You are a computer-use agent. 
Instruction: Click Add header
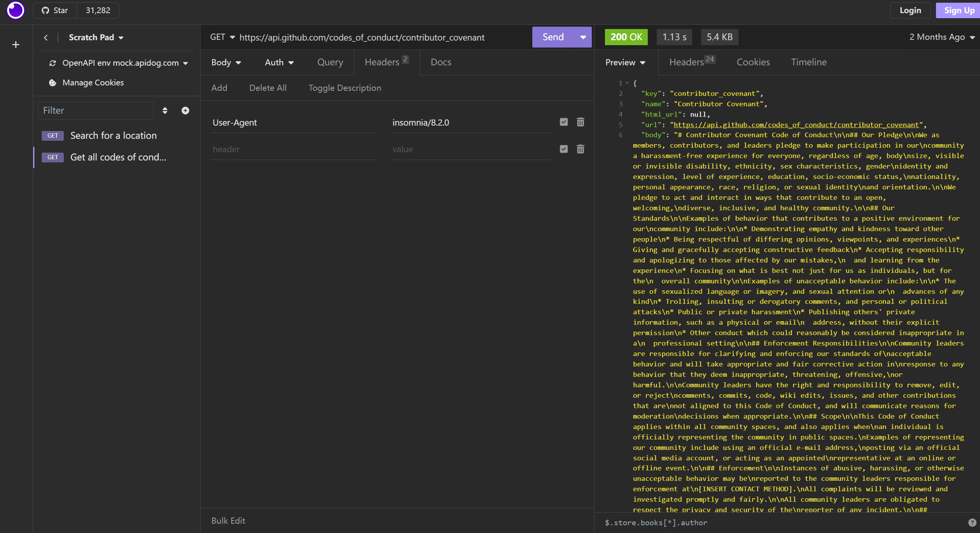click(x=219, y=88)
